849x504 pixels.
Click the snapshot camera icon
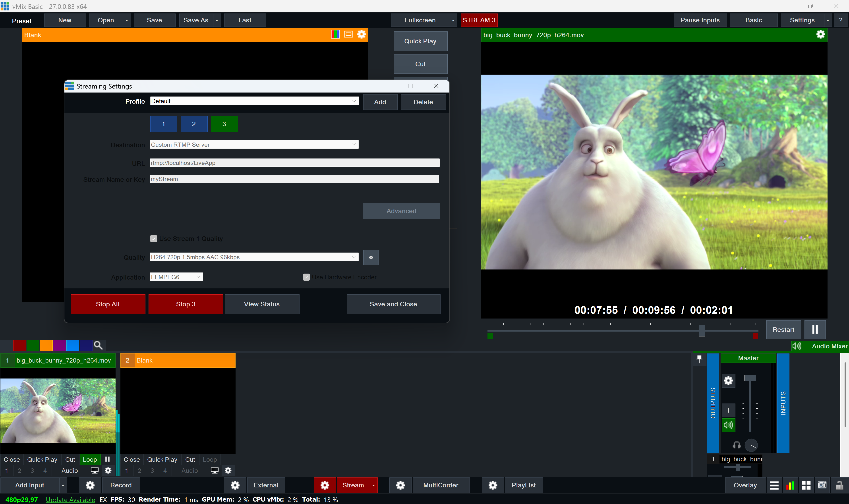coord(822,485)
